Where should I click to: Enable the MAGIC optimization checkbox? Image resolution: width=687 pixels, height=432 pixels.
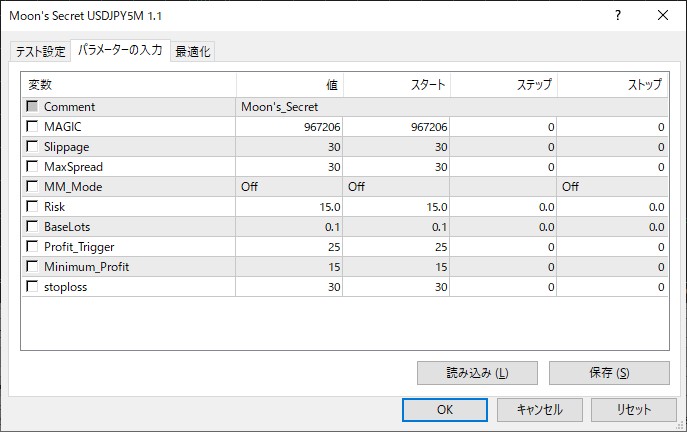pos(33,127)
